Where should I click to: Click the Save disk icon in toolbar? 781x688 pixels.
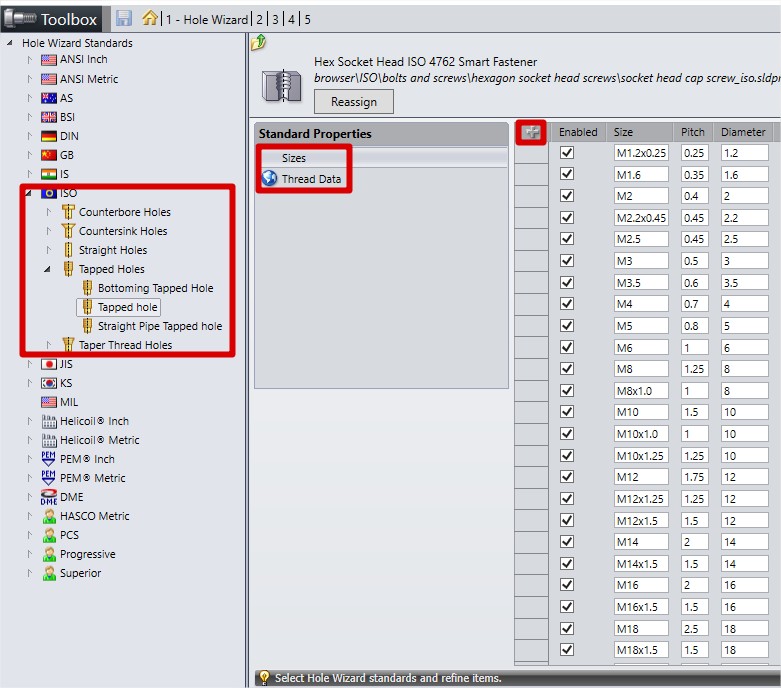(124, 18)
